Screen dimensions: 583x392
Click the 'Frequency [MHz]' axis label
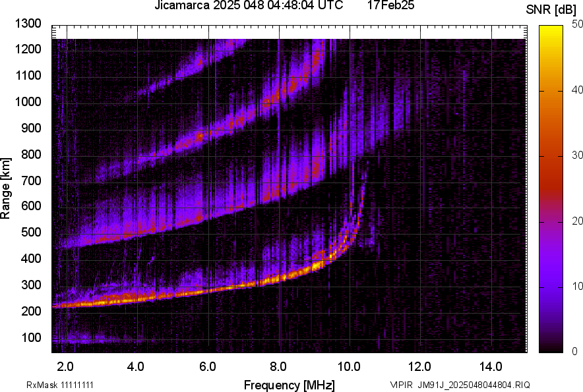tap(290, 385)
